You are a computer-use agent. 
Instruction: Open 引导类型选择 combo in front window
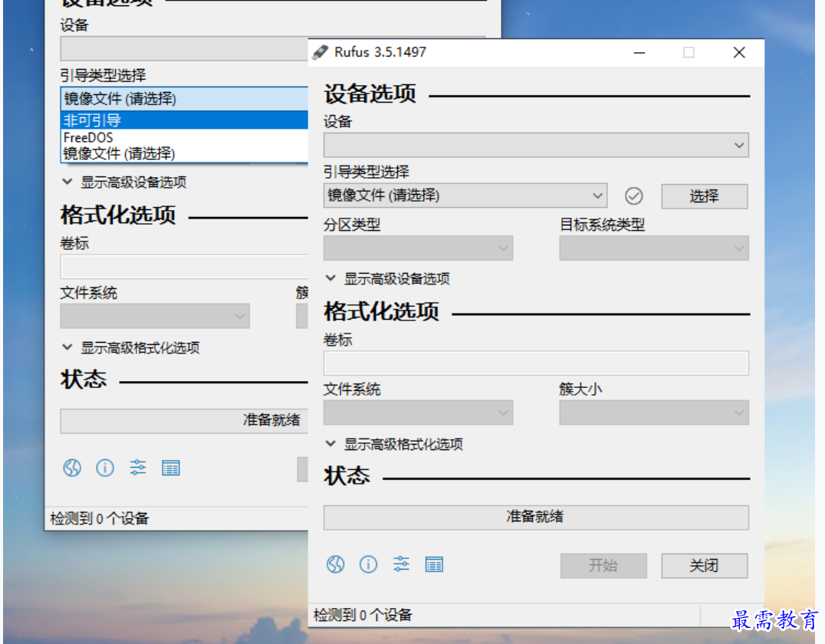(465, 195)
